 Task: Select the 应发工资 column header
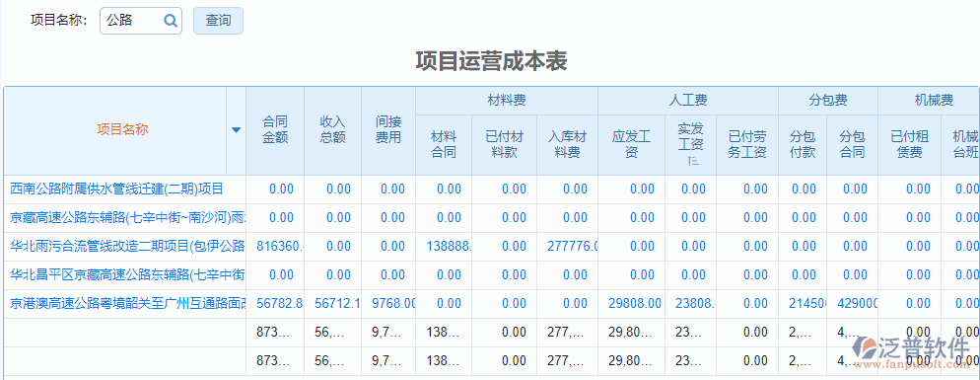click(632, 145)
